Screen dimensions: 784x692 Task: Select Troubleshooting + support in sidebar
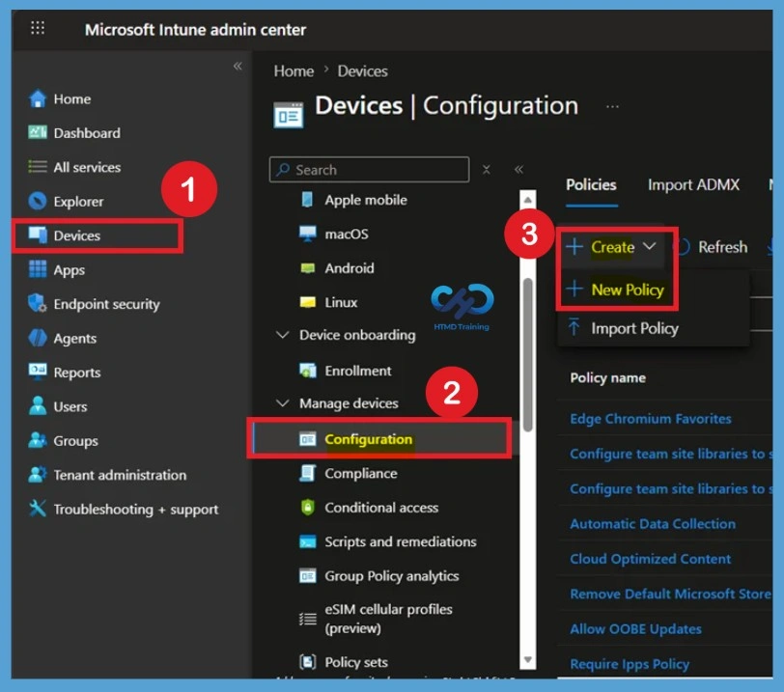point(136,510)
